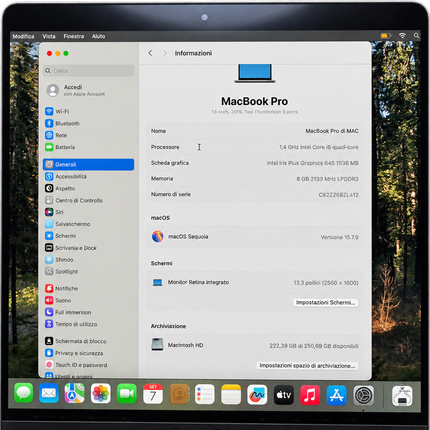Click the macOS Sequoia row
This screenshot has height=430, width=430.
255,237
